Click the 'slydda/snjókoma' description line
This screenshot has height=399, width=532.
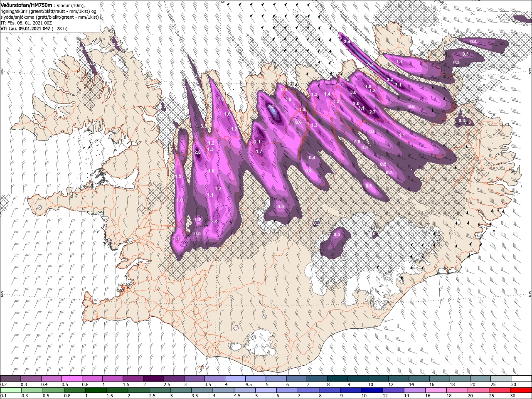point(49,17)
